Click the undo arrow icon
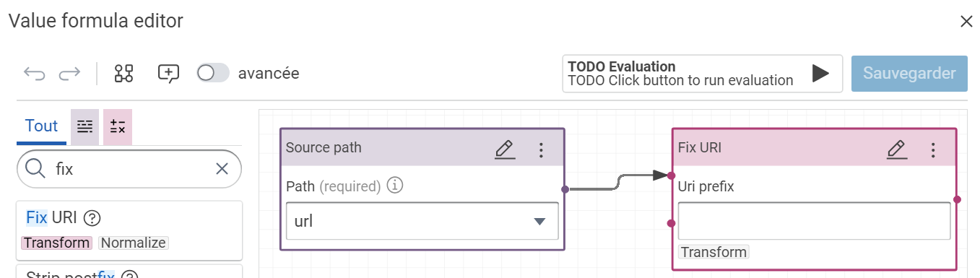 34,73
